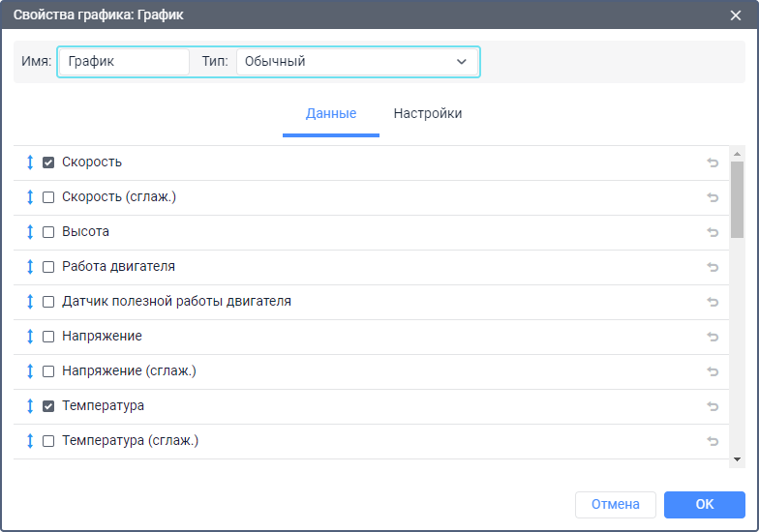Click the reorder handle icon beside Напряжение
The height and width of the screenshot is (532, 759).
[30, 337]
